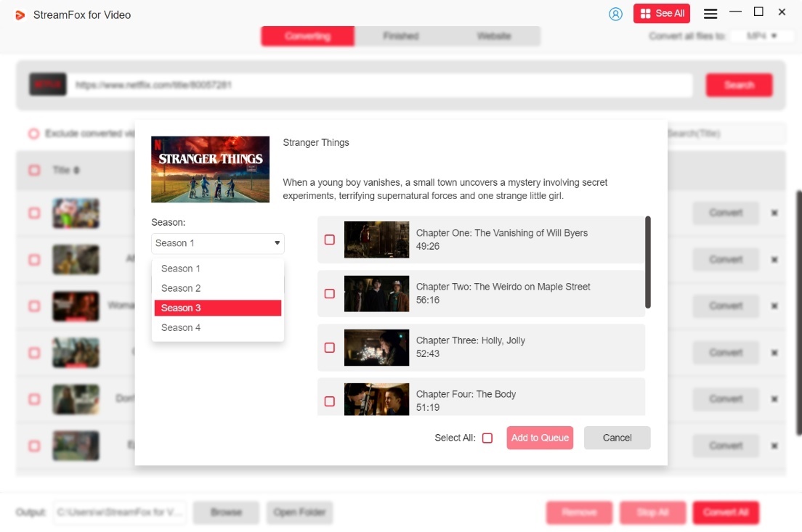
Task: Remove the fifth video row with its X icon
Action: click(x=774, y=399)
